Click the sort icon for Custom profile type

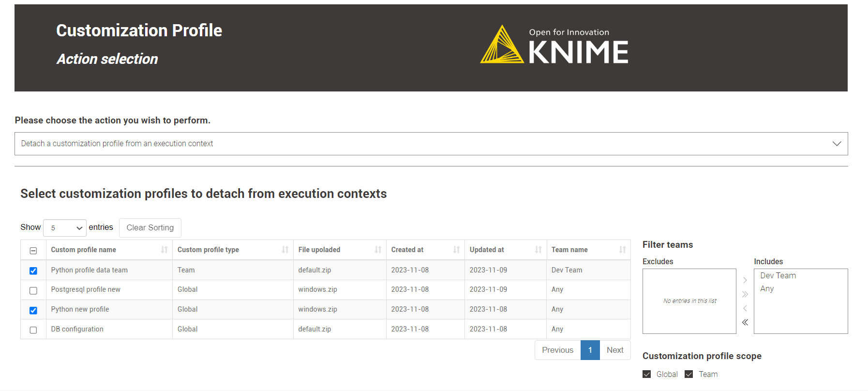point(285,250)
